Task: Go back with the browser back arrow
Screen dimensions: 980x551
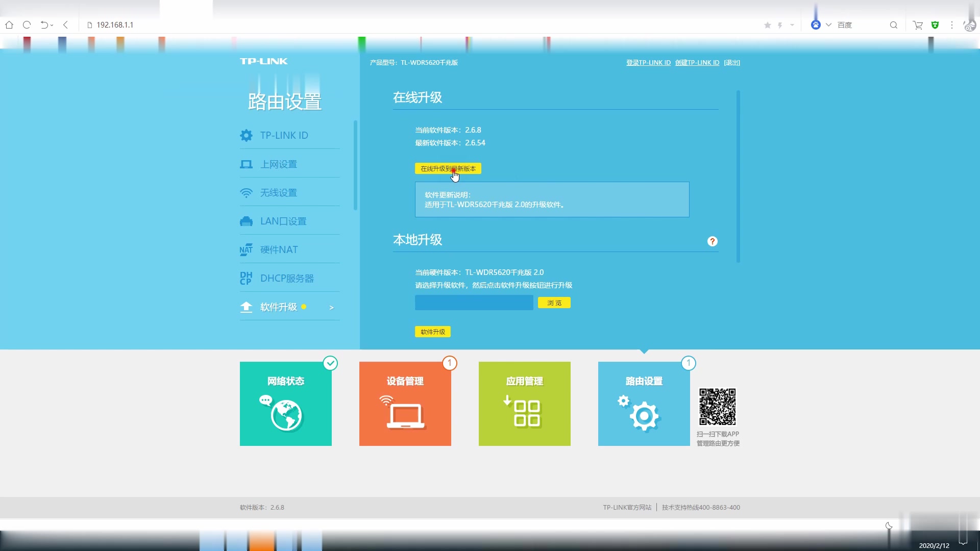Action: click(x=65, y=24)
